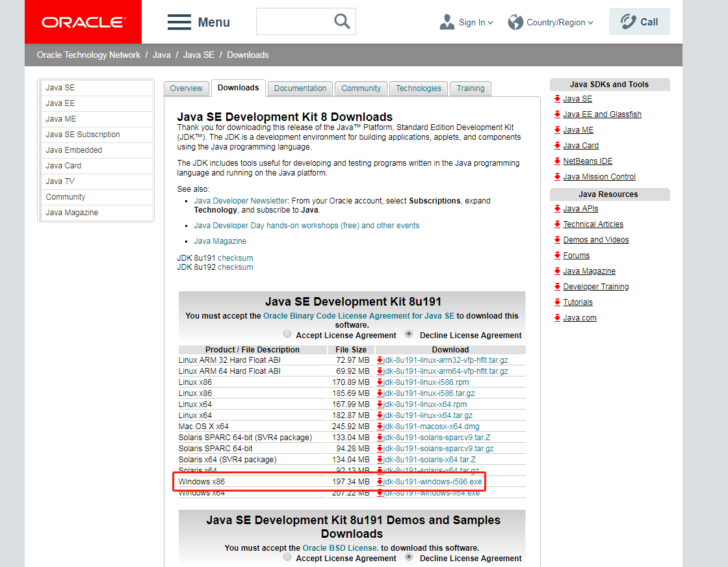The width and height of the screenshot is (728, 567).
Task: Download jdk-8u191-macosx-x64.dmg file link
Action: pos(432,427)
